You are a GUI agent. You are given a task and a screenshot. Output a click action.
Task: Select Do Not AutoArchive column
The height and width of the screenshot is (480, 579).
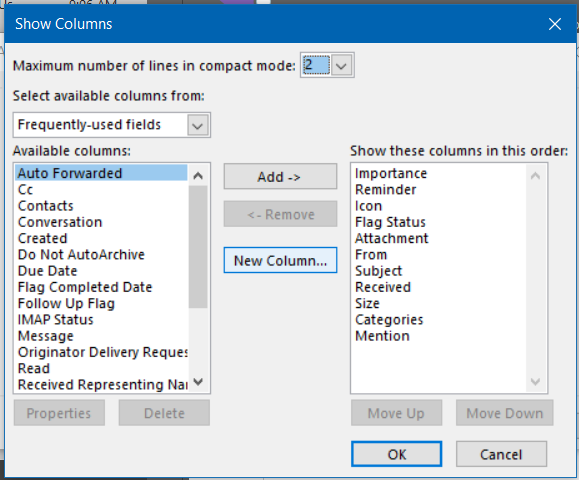pyautogui.click(x=102, y=254)
